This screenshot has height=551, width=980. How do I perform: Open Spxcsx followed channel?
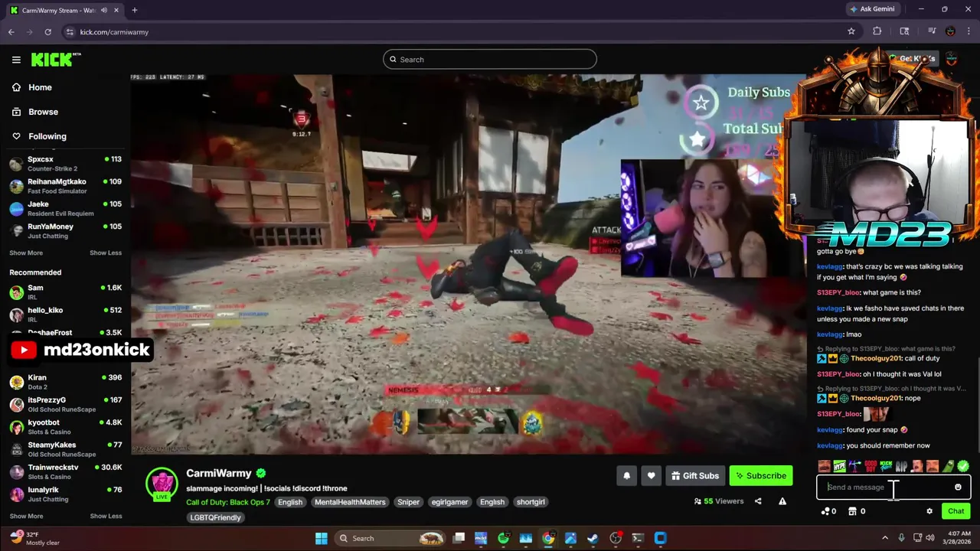65,164
